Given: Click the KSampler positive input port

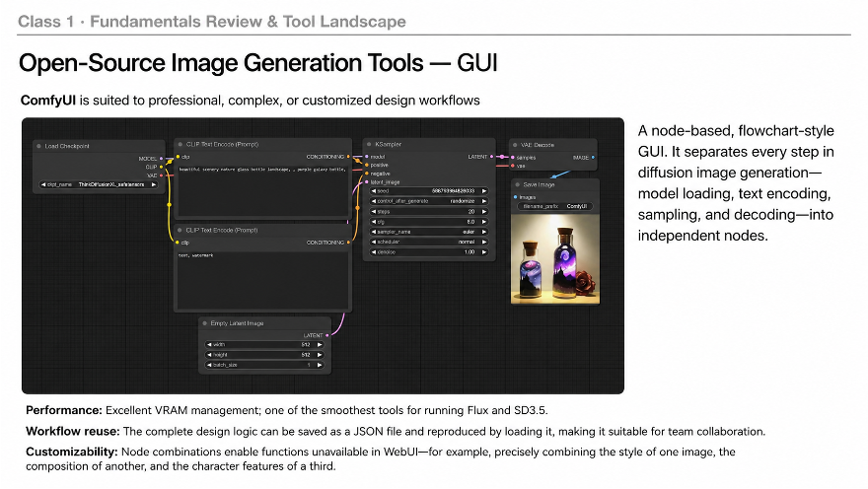Looking at the screenshot, I should tap(367, 165).
